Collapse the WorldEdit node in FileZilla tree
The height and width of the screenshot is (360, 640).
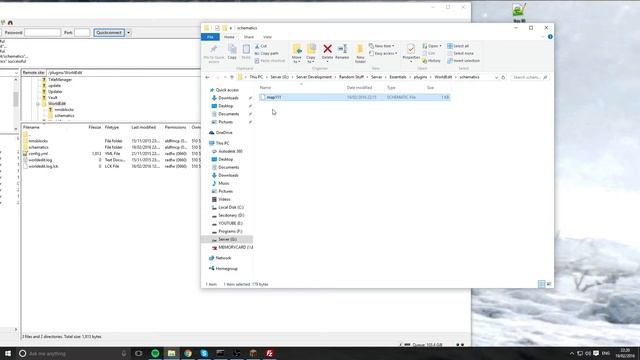[38, 104]
